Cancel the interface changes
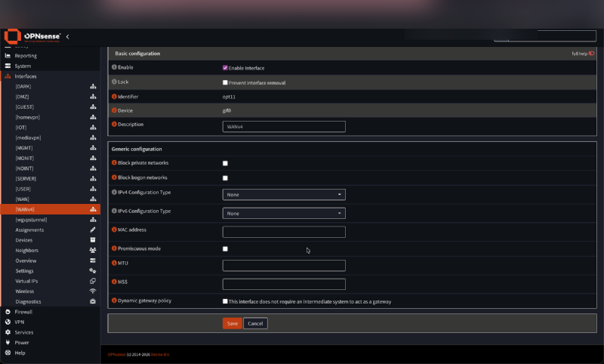The width and height of the screenshot is (604, 364). pyautogui.click(x=255, y=323)
